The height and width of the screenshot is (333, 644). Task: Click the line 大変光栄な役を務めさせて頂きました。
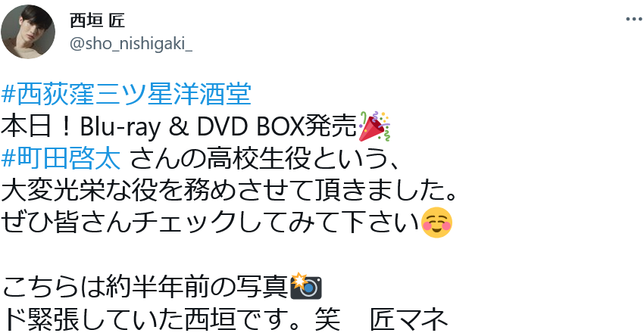229,191
